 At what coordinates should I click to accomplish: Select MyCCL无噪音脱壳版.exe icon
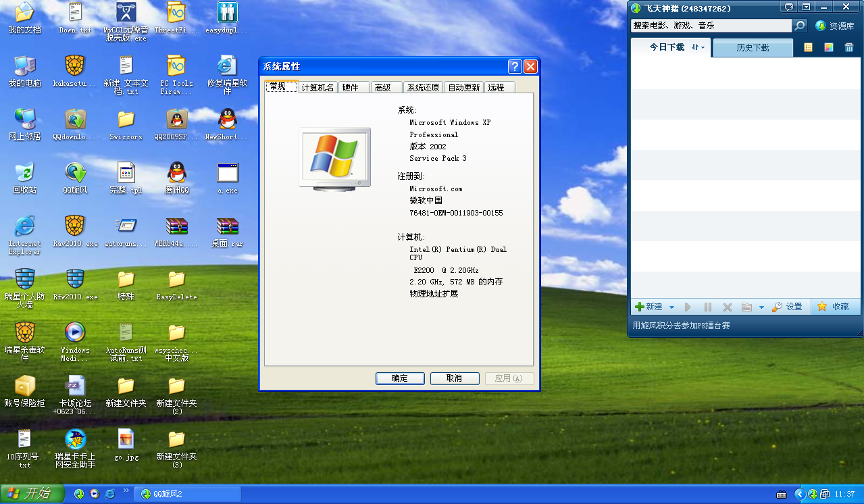tap(126, 22)
